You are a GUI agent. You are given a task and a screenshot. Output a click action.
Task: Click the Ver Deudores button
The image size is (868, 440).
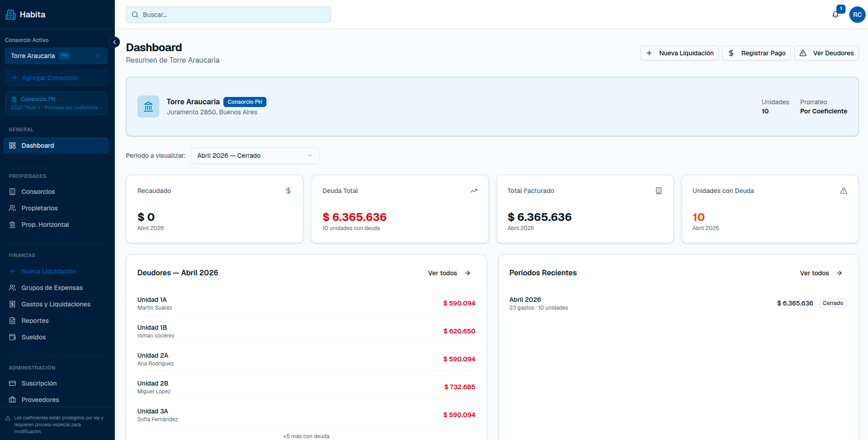[x=826, y=53]
